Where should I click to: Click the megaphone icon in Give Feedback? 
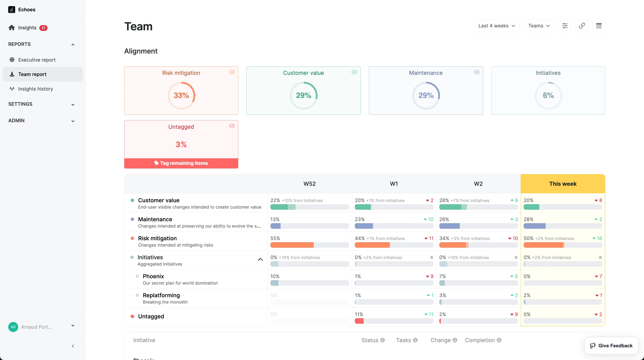(593, 346)
